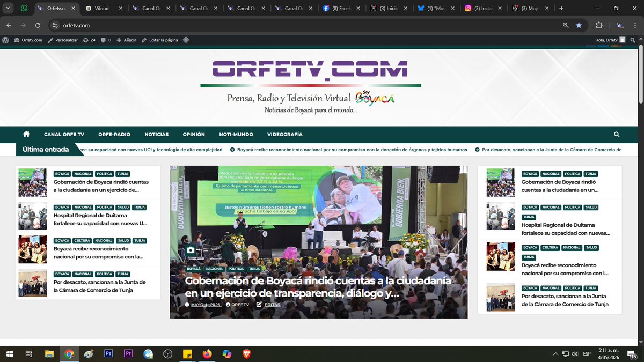This screenshot has width=644, height=362.
Task: Open the Windows Start menu
Action: (9, 354)
